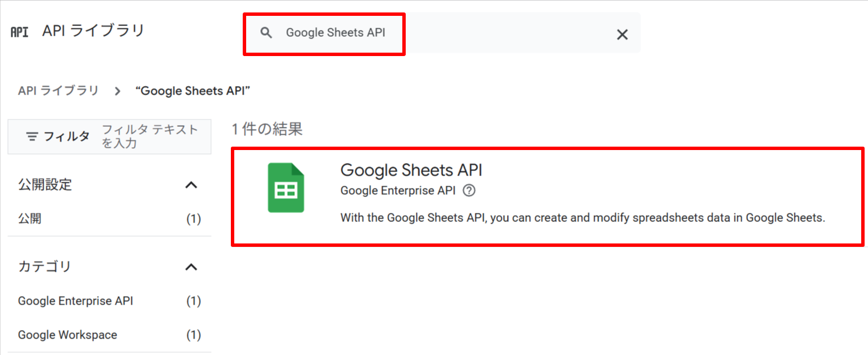Filter by Google Workspace category
The image size is (868, 355).
[109, 335]
